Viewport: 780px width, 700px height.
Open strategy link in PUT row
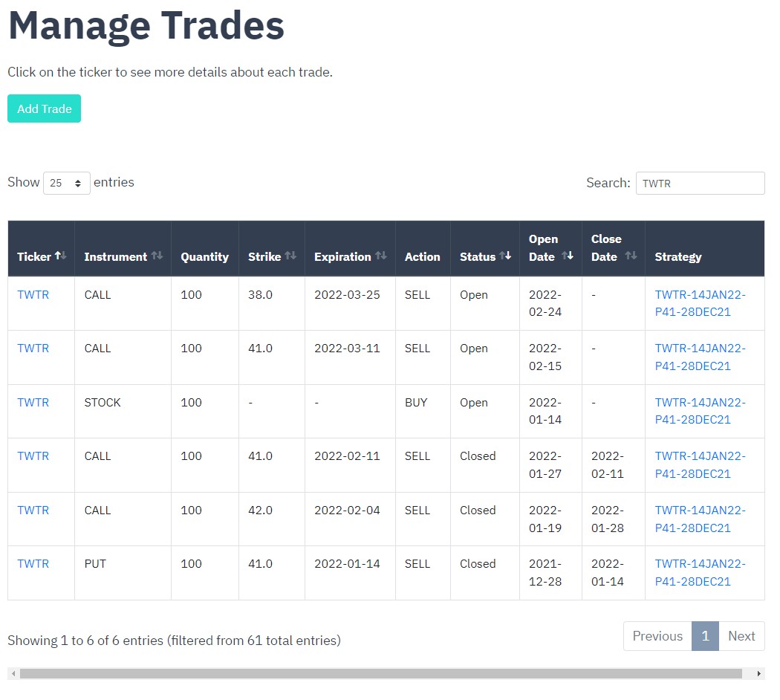700,573
